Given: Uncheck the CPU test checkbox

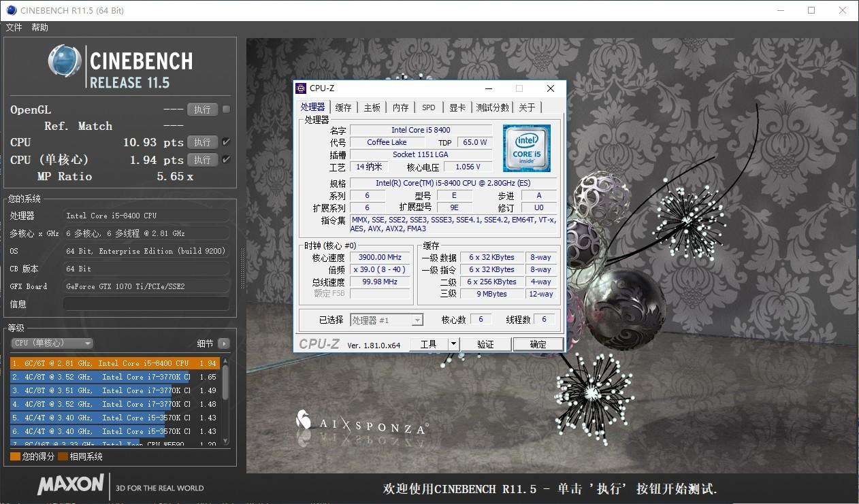Looking at the screenshot, I should click(226, 142).
